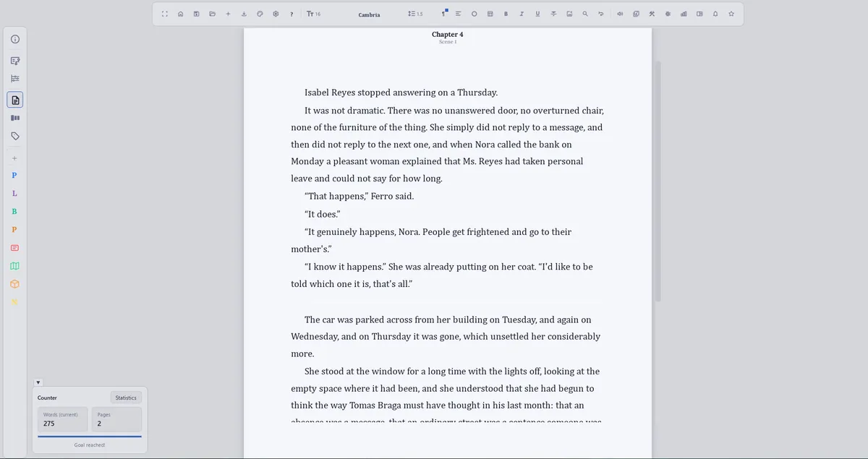Open help with the question mark icon
868x459 pixels.
(292, 14)
